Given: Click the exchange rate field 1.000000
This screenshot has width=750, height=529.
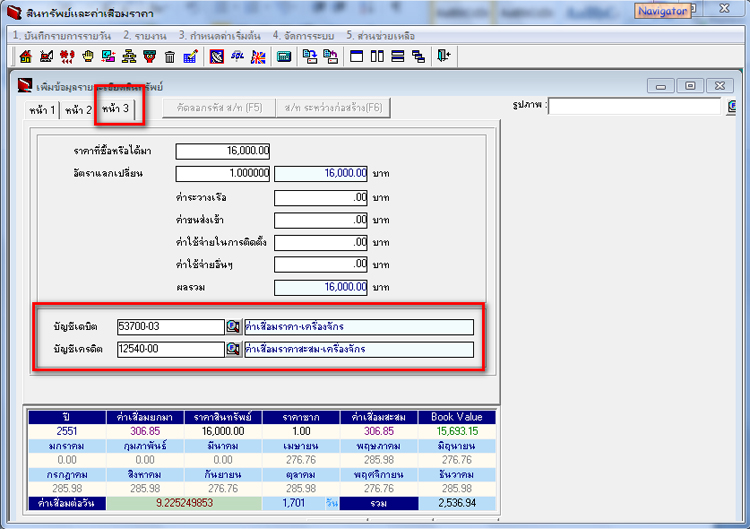Looking at the screenshot, I should click(222, 173).
